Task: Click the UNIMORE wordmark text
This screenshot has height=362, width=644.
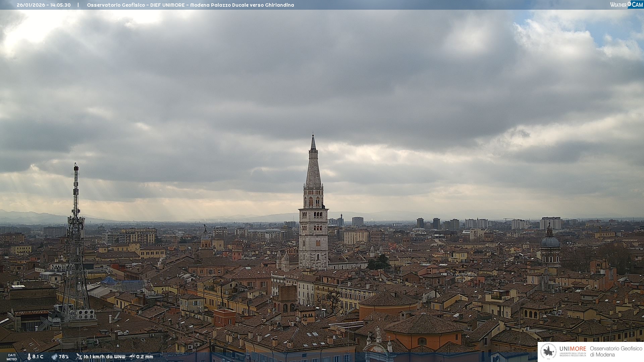Action: click(x=573, y=349)
